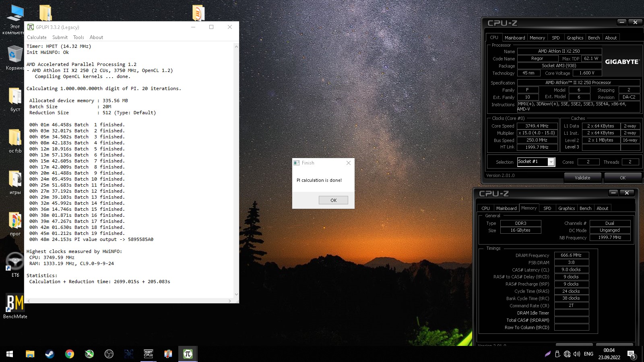Image resolution: width=644 pixels, height=362 pixels.
Task: Click the 'Calculation + Reduction time' statistics line
Action: pos(99,282)
